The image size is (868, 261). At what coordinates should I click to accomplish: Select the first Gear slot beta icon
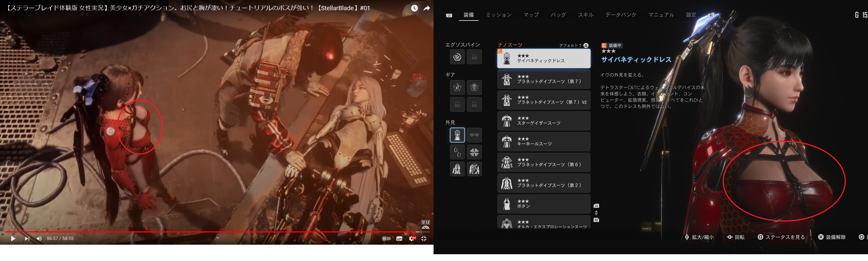pos(457,87)
